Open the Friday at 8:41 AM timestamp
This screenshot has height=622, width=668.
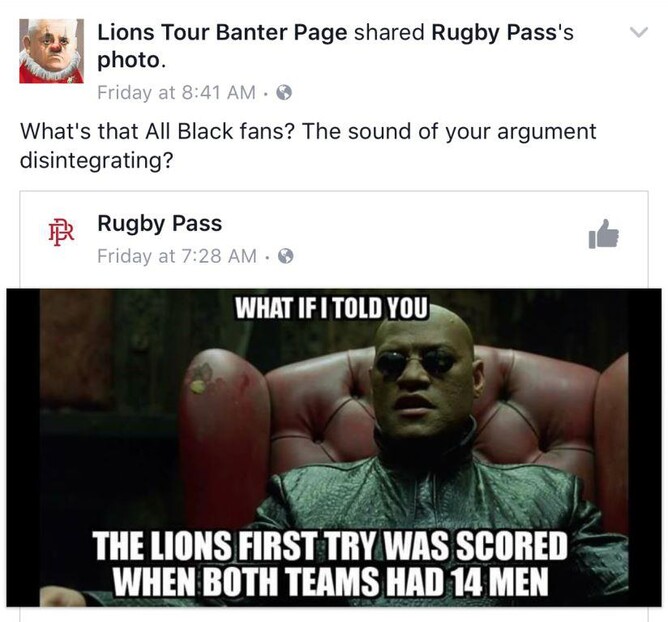176,92
